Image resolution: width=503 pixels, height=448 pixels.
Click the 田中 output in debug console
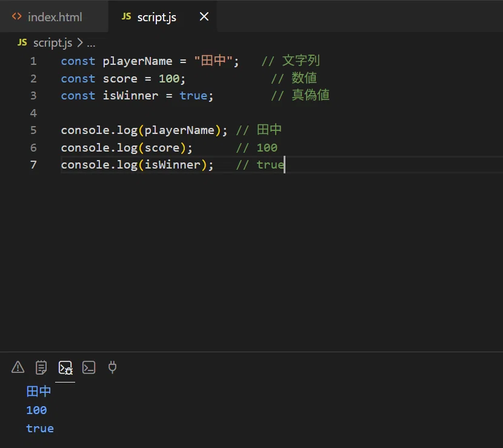[39, 391]
